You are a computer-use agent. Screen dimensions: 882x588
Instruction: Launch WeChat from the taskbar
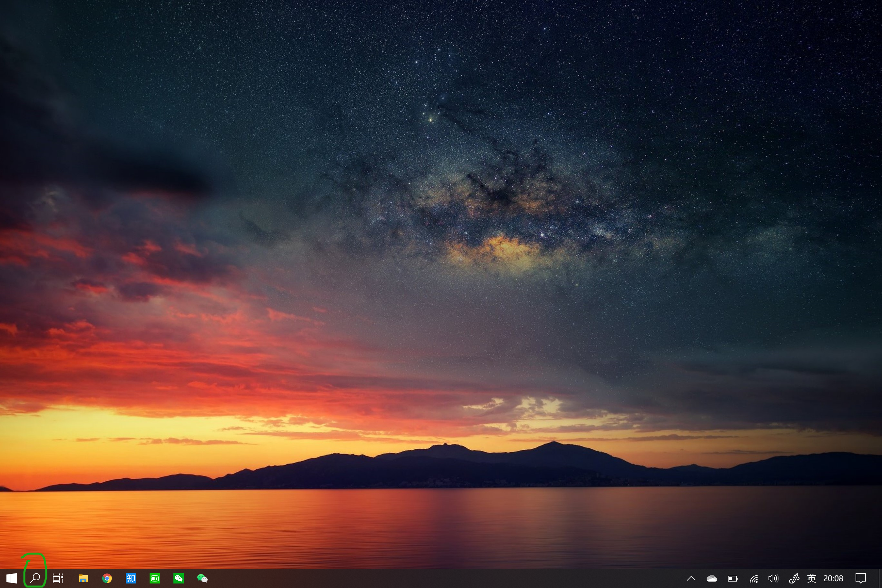179,578
